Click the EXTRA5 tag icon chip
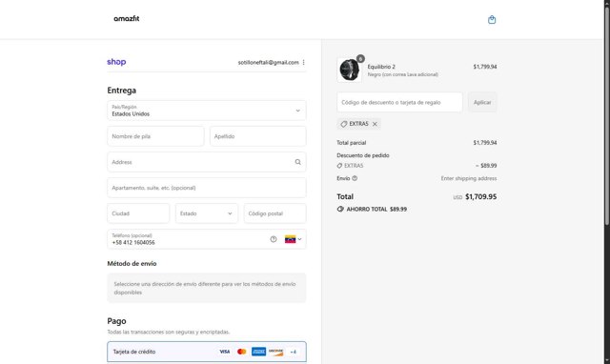Viewport: 610px width, 364px height. coord(358,124)
